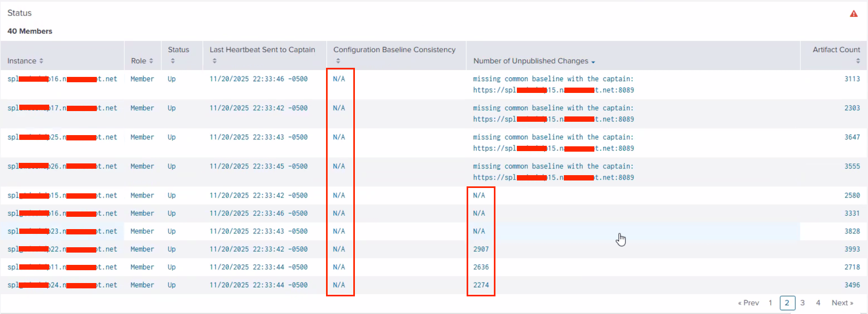Go to page 1 of results

770,303
